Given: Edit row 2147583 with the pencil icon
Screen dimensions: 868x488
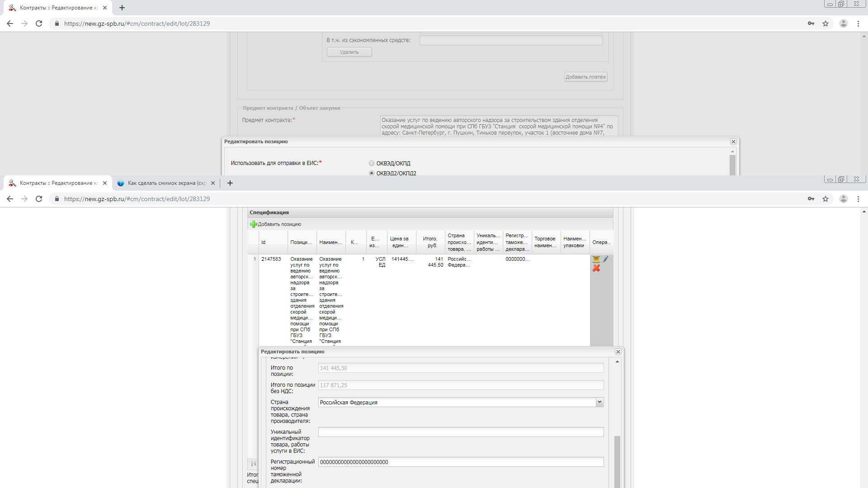Looking at the screenshot, I should click(x=605, y=259).
